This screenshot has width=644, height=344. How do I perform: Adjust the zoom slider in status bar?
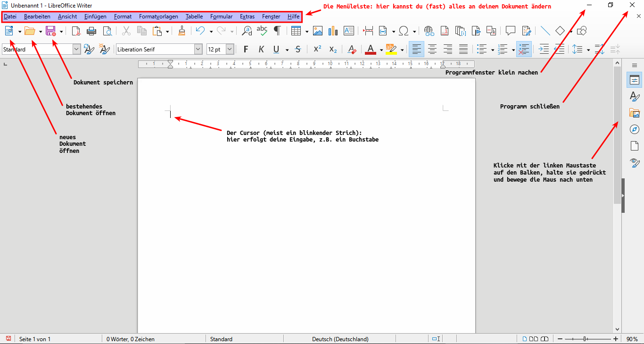[585, 339]
